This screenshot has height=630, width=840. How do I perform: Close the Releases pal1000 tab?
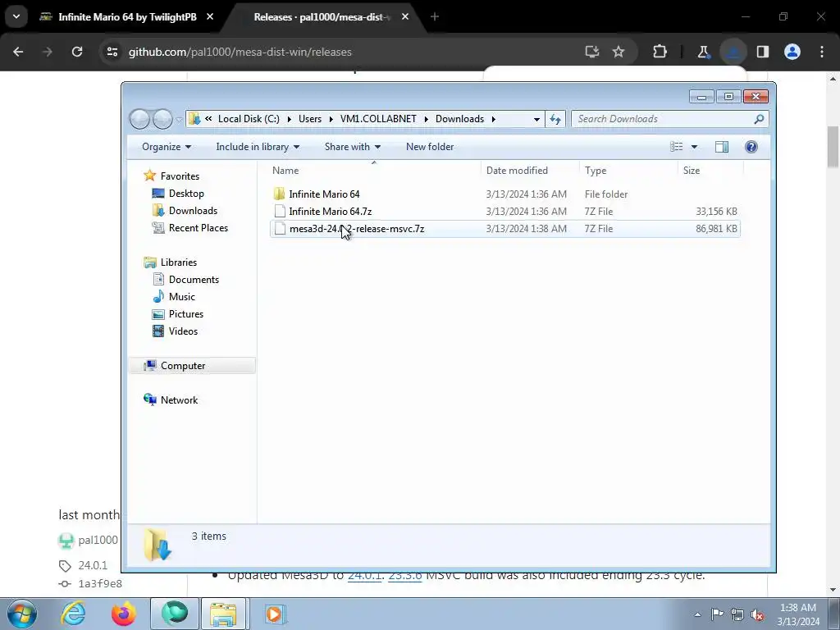click(x=405, y=17)
